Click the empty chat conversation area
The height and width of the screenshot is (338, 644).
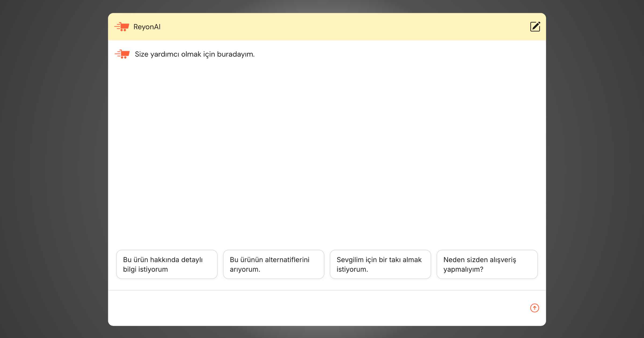327,150
